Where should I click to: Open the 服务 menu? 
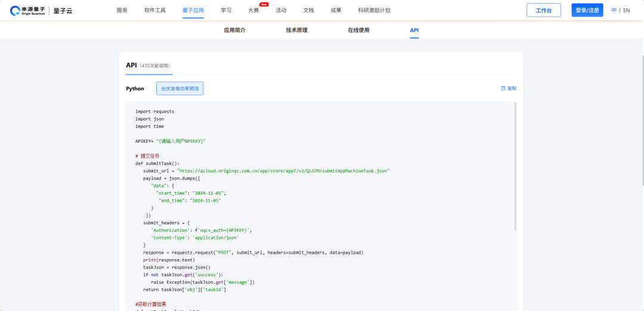(122, 10)
